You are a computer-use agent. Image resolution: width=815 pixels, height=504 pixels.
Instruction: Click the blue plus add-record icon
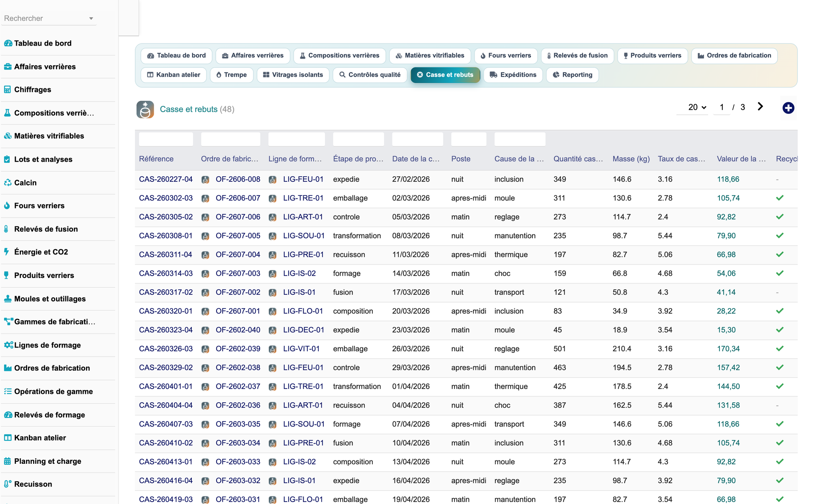click(x=788, y=108)
